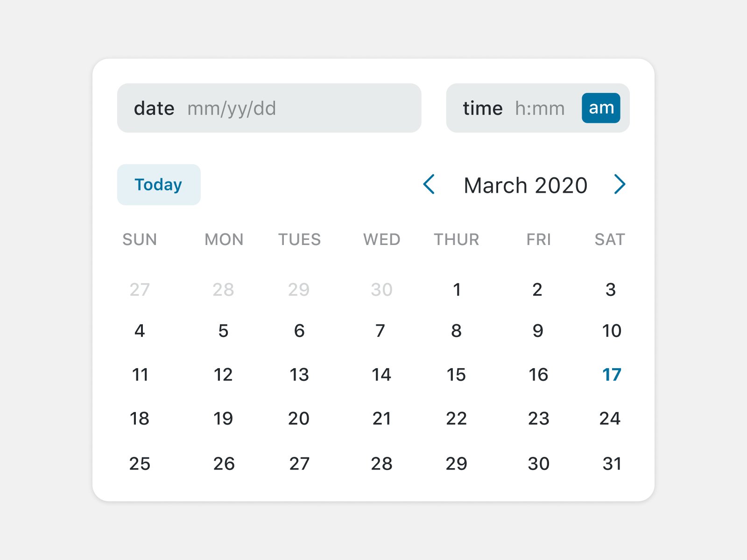Image resolution: width=747 pixels, height=560 pixels.
Task: Click the SAT weekday header
Action: tap(610, 239)
